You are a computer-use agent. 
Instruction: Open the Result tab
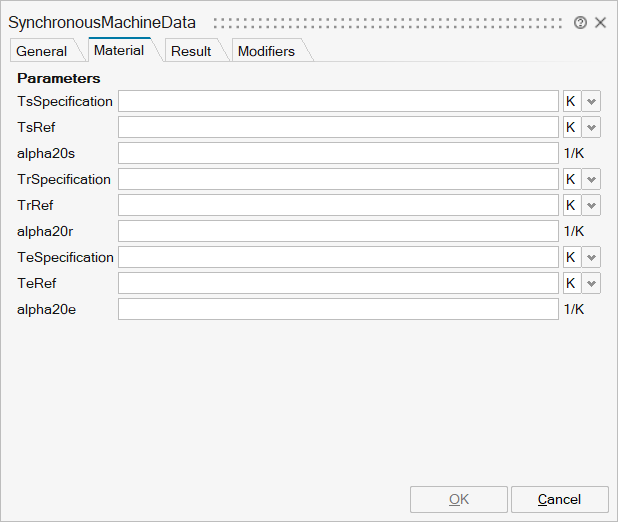tap(191, 51)
